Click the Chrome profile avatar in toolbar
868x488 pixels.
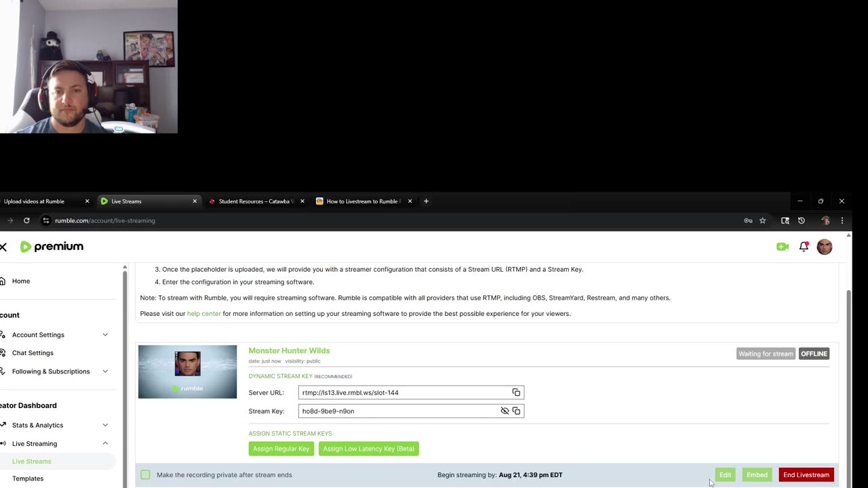[x=825, y=220]
